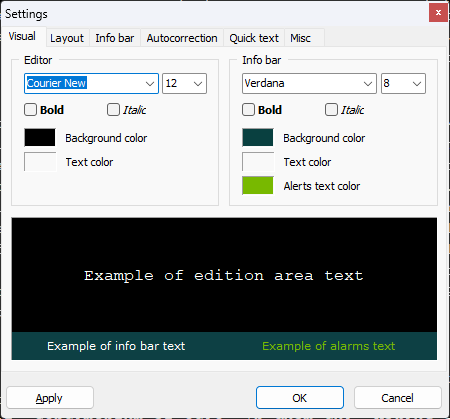Click the Editor 'Text color' label

tap(89, 162)
